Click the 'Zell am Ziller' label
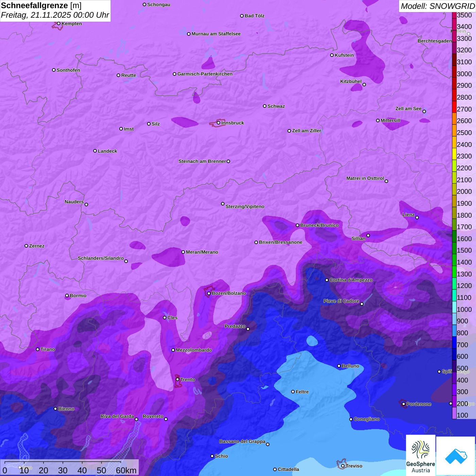 (307, 131)
